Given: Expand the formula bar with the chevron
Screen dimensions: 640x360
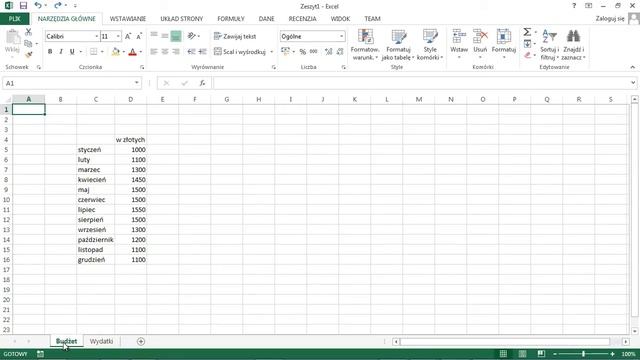Looking at the screenshot, I should (633, 83).
